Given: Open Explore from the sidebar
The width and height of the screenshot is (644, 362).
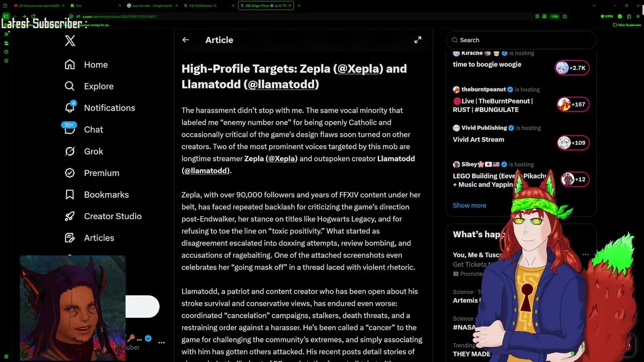Looking at the screenshot, I should click(89, 86).
